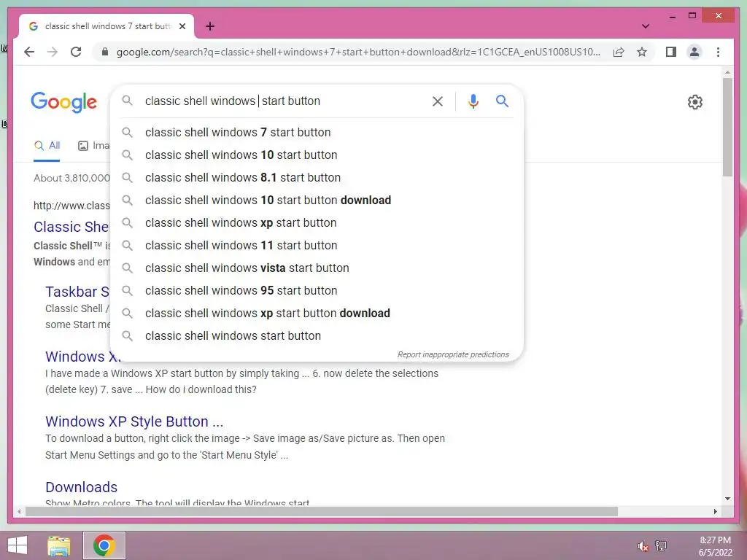
Task: Switch to the Images results tab
Action: pos(93,146)
